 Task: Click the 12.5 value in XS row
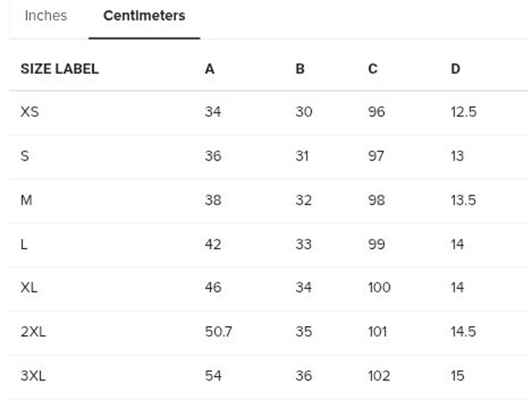463,111
